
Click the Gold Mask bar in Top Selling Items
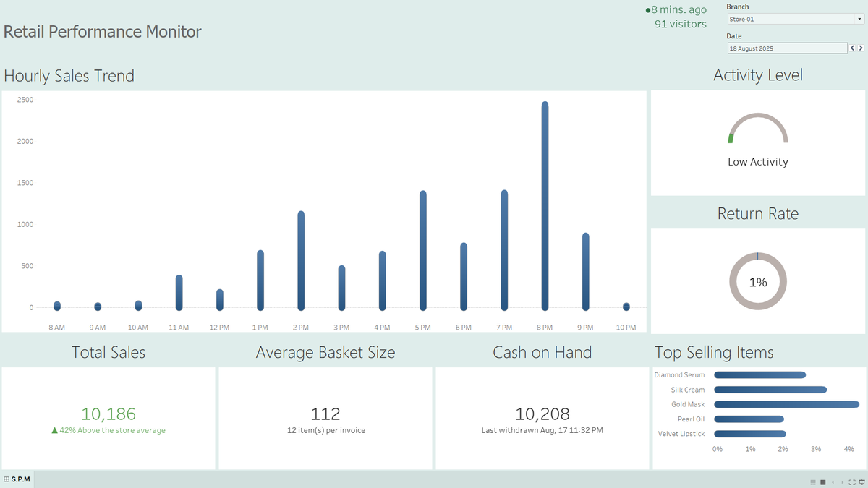[x=787, y=404]
